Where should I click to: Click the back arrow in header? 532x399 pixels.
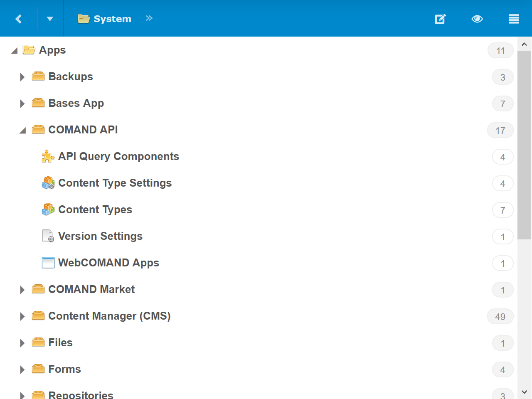[18, 19]
